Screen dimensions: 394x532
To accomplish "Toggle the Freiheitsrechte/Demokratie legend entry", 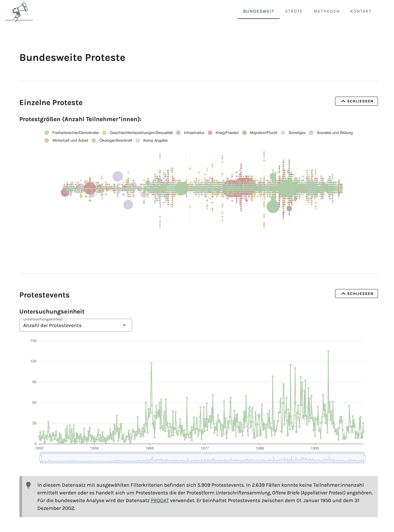I will 72,133.
